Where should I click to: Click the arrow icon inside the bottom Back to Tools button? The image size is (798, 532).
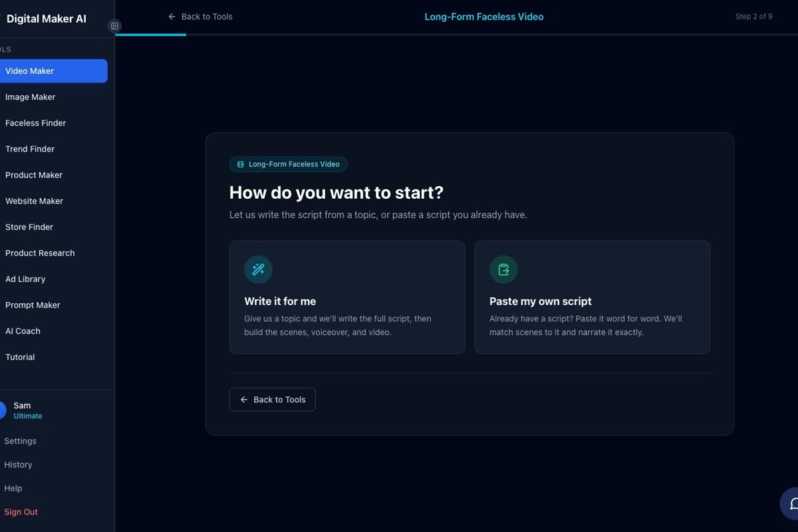coord(244,400)
